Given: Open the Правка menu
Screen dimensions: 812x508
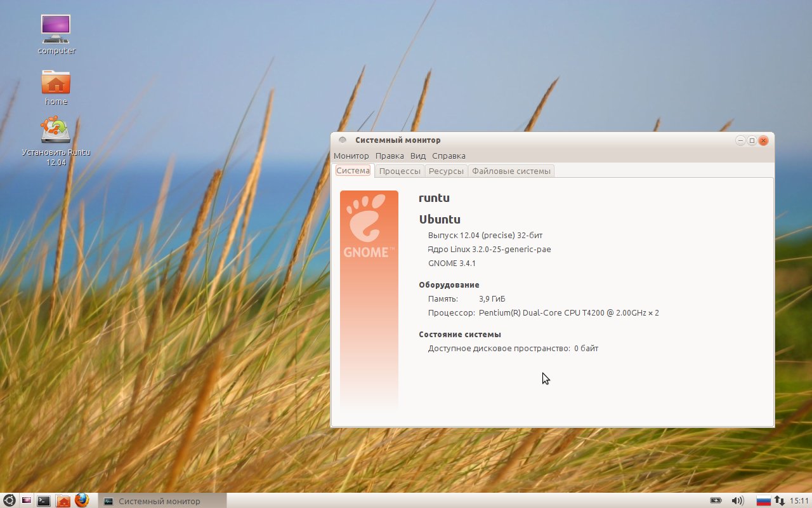Looking at the screenshot, I should [390, 156].
